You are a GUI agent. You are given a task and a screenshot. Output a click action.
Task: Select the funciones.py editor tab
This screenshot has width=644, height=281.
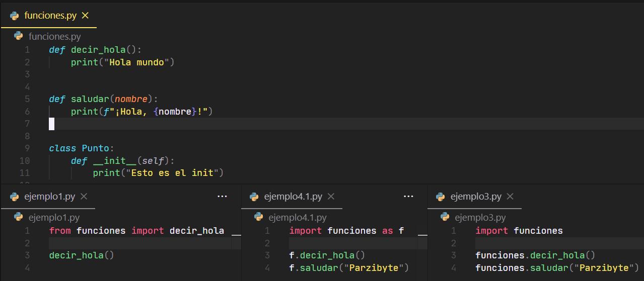click(x=49, y=16)
